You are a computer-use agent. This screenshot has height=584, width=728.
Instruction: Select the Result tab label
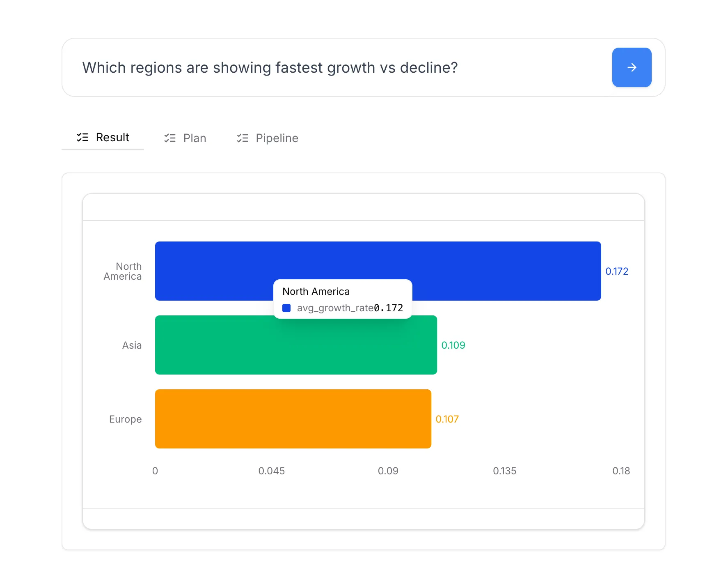pos(112,138)
